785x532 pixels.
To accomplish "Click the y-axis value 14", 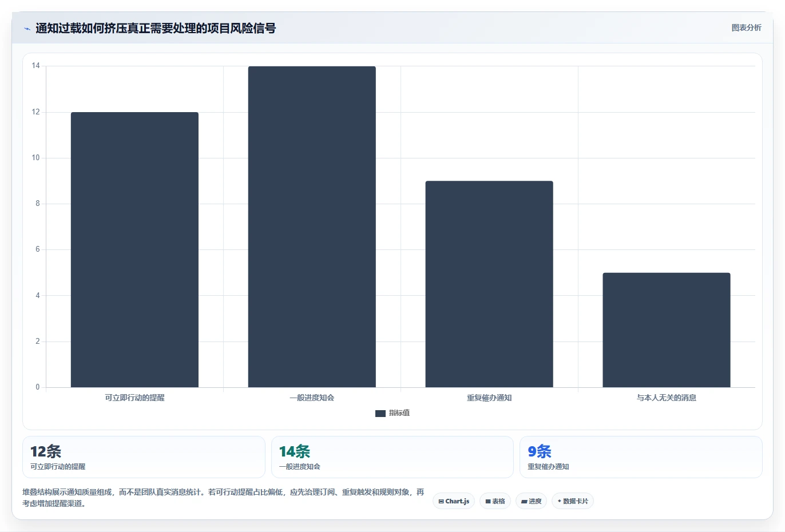I will point(36,66).
